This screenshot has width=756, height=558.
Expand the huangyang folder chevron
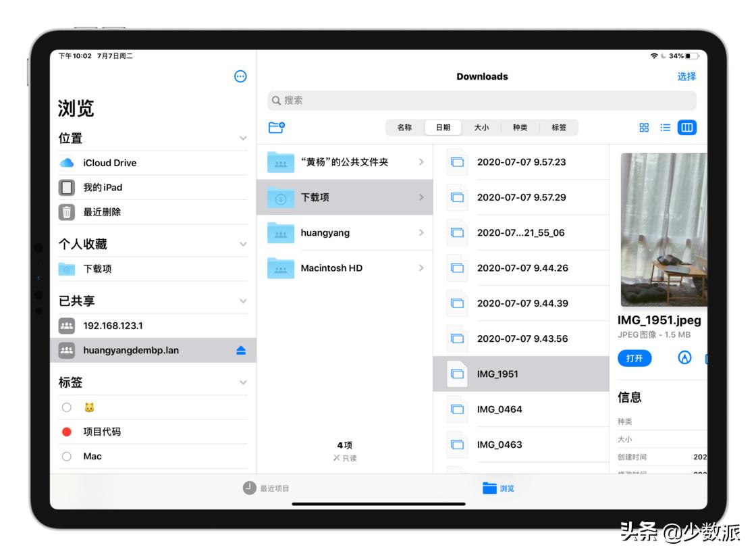coord(422,232)
